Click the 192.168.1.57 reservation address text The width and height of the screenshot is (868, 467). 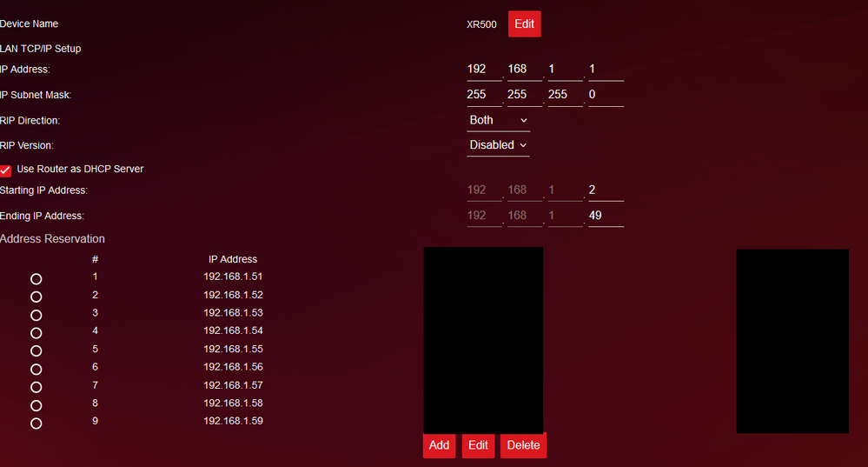coord(233,385)
